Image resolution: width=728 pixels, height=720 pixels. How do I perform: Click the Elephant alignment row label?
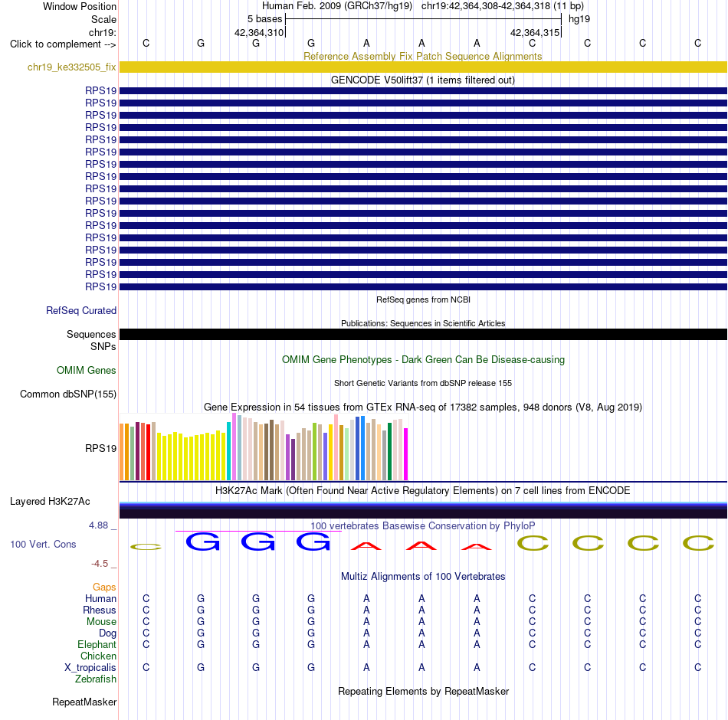click(97, 645)
